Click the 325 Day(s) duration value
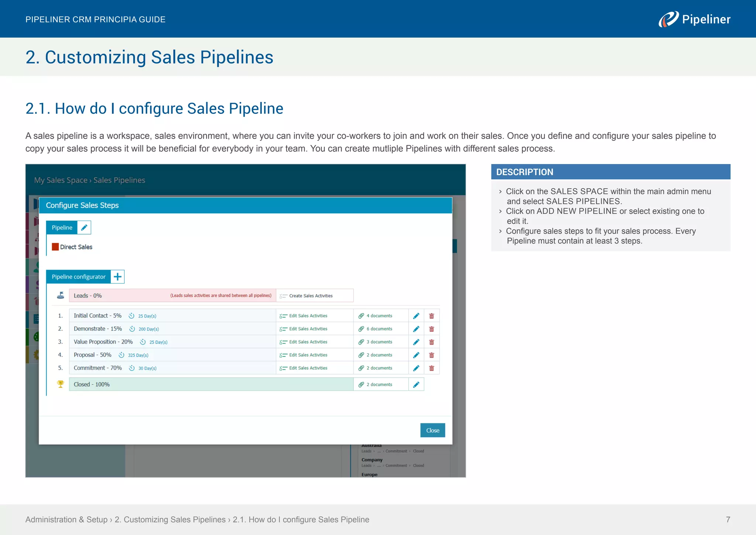 tap(138, 355)
